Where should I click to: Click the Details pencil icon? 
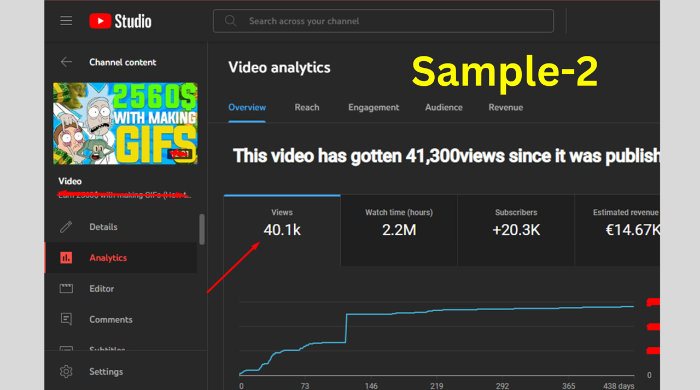(x=66, y=227)
